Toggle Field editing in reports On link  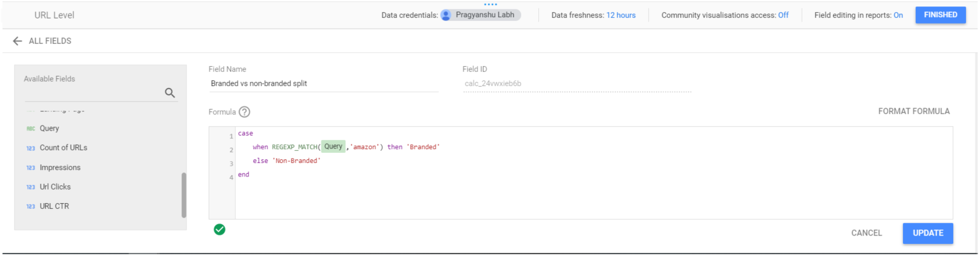click(x=898, y=15)
